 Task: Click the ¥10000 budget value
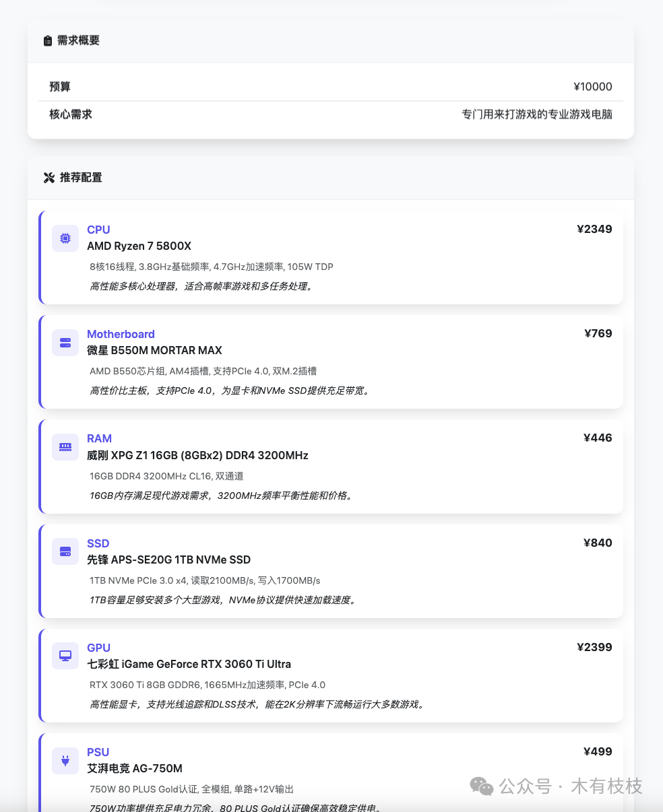(593, 87)
